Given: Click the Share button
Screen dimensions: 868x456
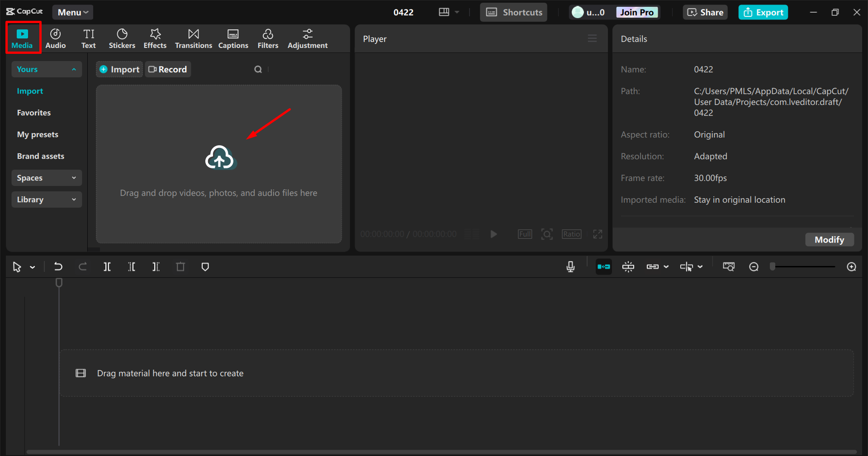Looking at the screenshot, I should tap(705, 12).
